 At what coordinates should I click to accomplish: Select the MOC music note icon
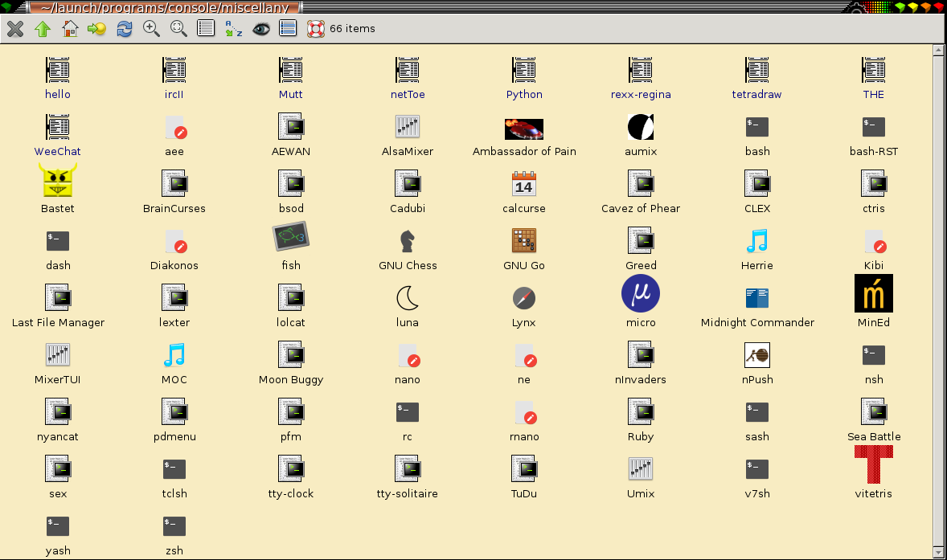[174, 355]
